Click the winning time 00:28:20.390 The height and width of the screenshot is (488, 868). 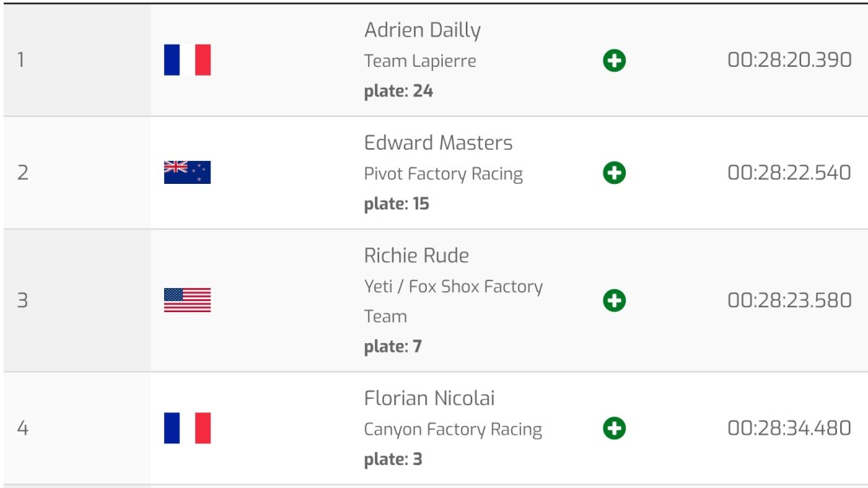click(x=789, y=60)
